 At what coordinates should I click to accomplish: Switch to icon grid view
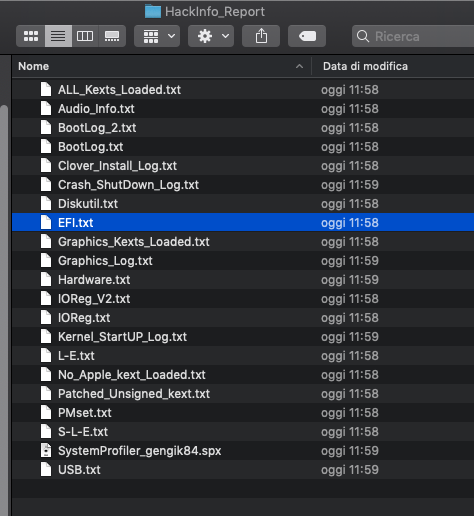tap(31, 36)
